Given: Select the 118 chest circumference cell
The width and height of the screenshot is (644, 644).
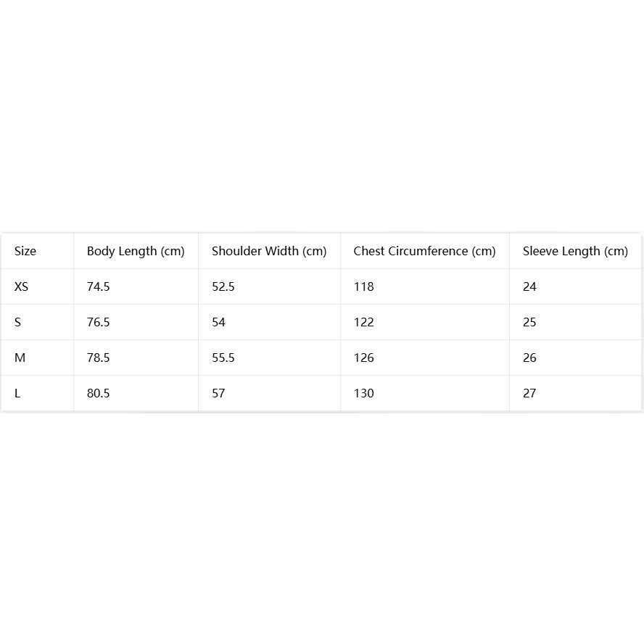Looking at the screenshot, I should point(363,286).
